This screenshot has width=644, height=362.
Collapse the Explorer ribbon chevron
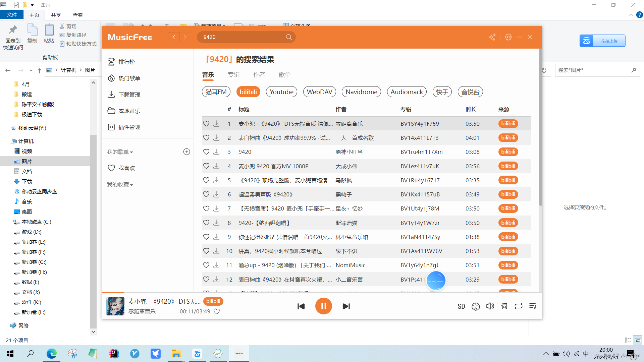(x=631, y=15)
